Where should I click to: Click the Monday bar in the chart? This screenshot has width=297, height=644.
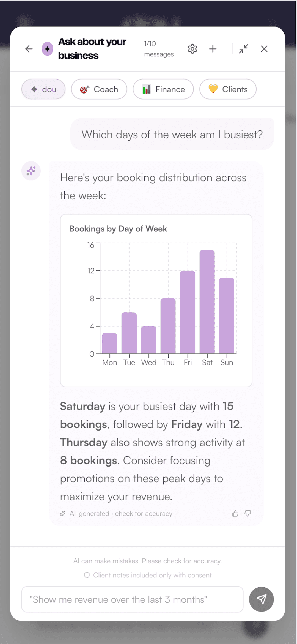pos(110,343)
